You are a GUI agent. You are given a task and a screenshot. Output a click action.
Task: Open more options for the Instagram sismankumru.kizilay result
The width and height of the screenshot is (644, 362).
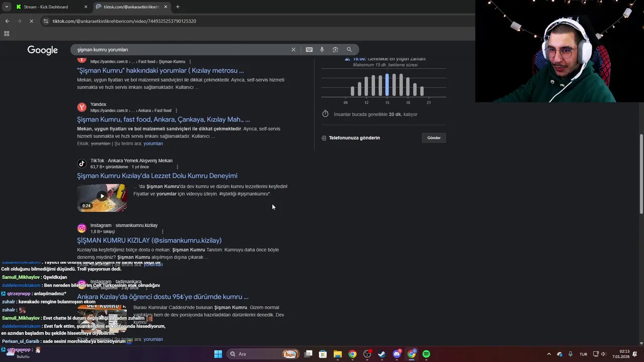tap(163, 232)
